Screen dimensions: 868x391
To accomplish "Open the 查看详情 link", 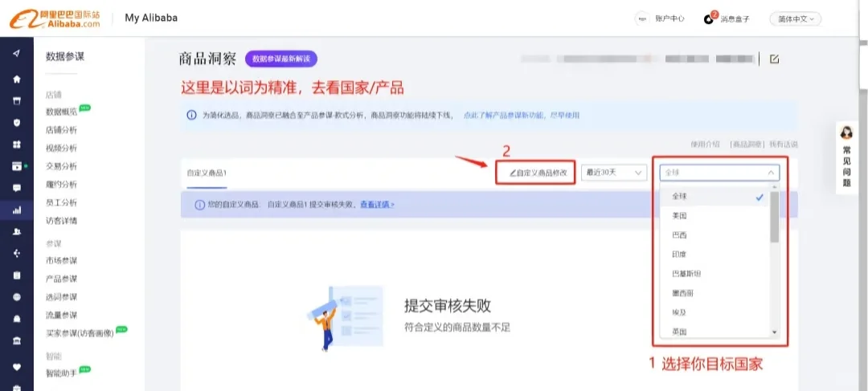I will pos(377,205).
